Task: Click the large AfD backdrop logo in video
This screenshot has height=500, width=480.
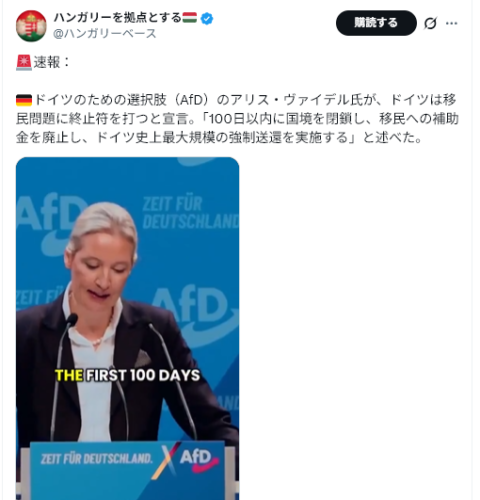Action: click(193, 312)
